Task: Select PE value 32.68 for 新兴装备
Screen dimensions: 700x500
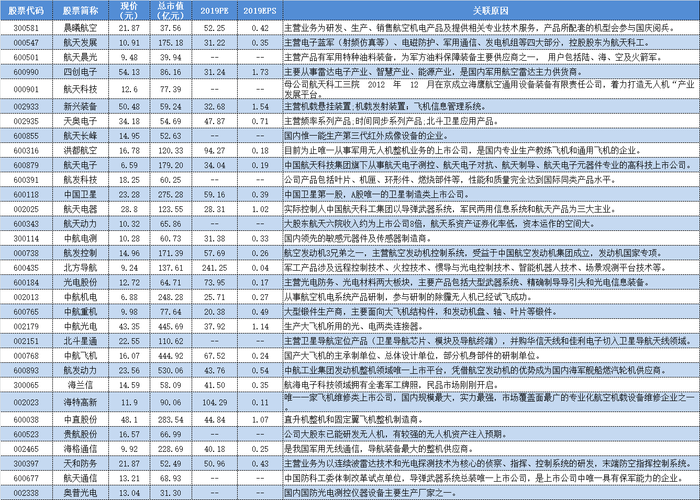Action: tap(214, 107)
